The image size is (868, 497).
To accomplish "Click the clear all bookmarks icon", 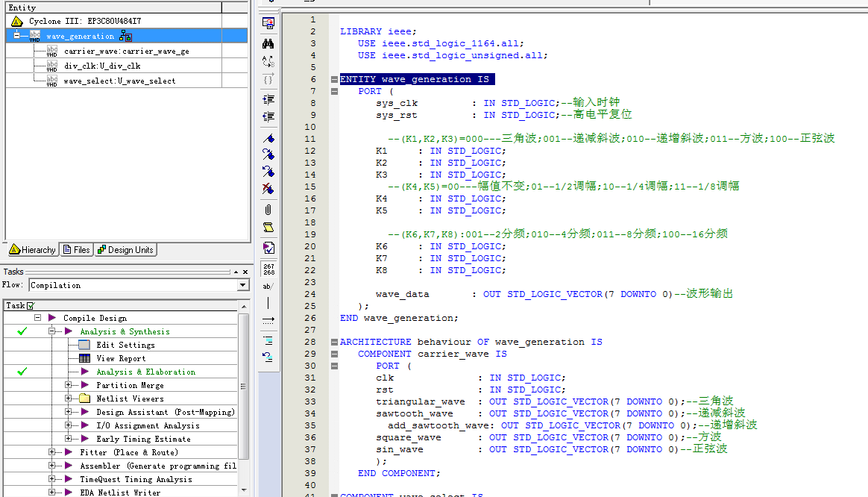I will pyautogui.click(x=268, y=190).
